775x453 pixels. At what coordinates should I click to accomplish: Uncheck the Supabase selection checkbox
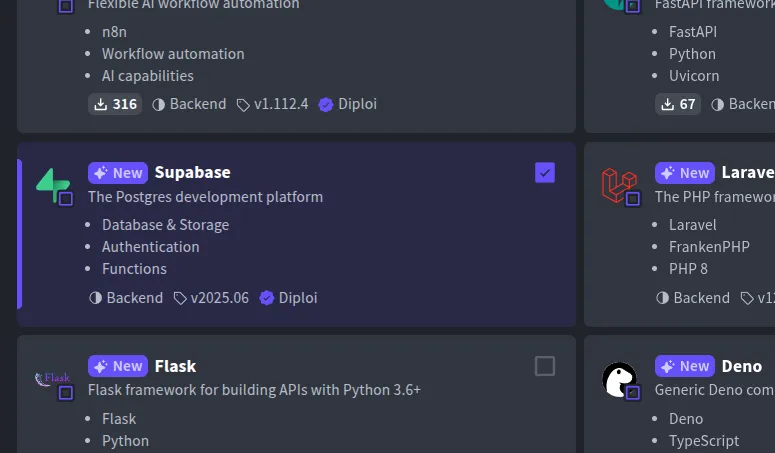click(x=545, y=173)
